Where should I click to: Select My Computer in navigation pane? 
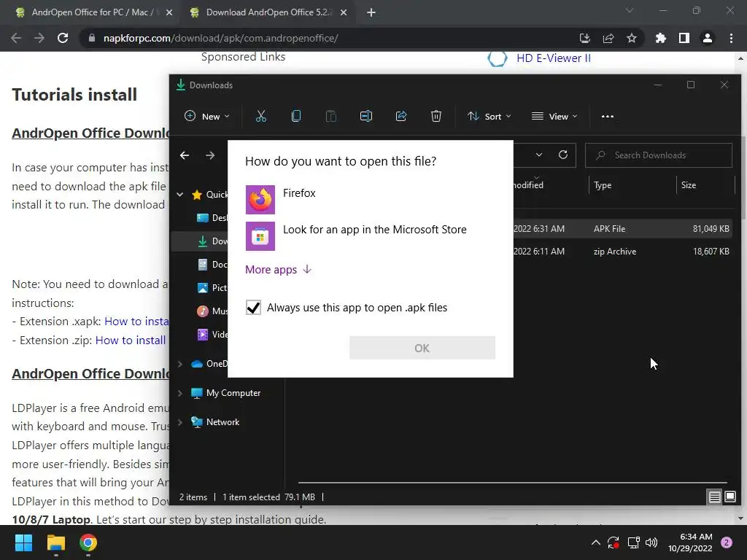233,393
